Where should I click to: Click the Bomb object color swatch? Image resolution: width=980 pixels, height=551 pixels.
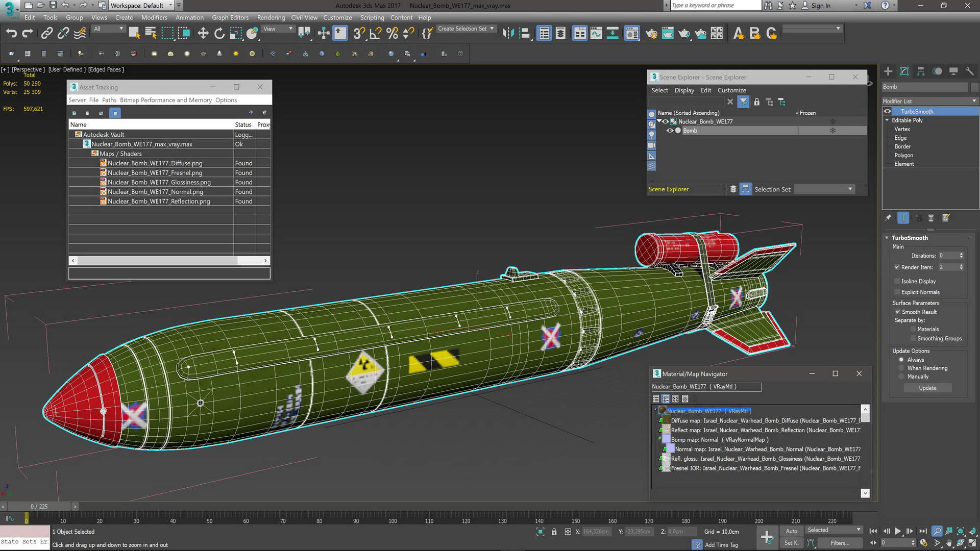pyautogui.click(x=975, y=87)
